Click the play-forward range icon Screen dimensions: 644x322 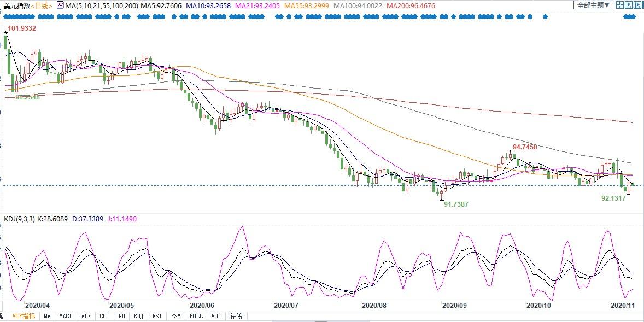[637, 5]
